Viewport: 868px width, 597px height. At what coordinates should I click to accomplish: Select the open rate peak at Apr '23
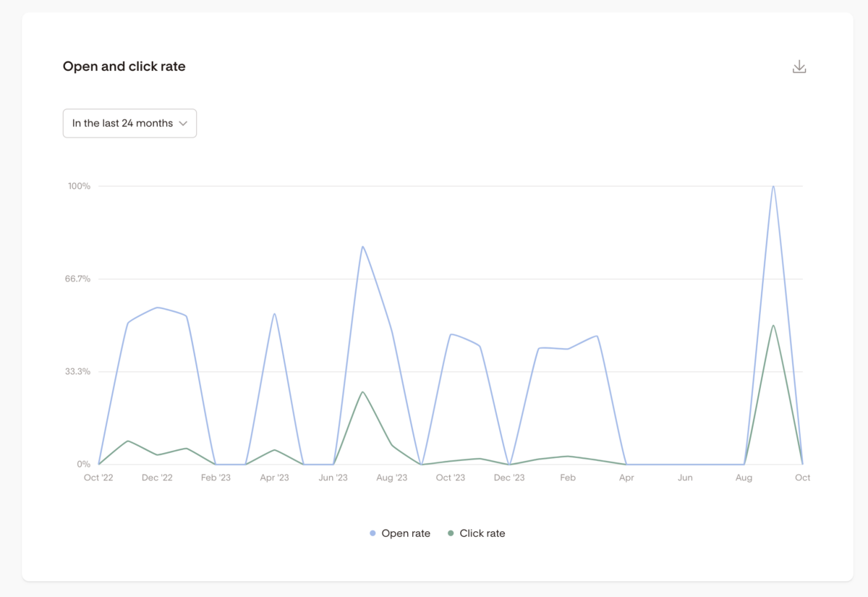tap(274, 314)
